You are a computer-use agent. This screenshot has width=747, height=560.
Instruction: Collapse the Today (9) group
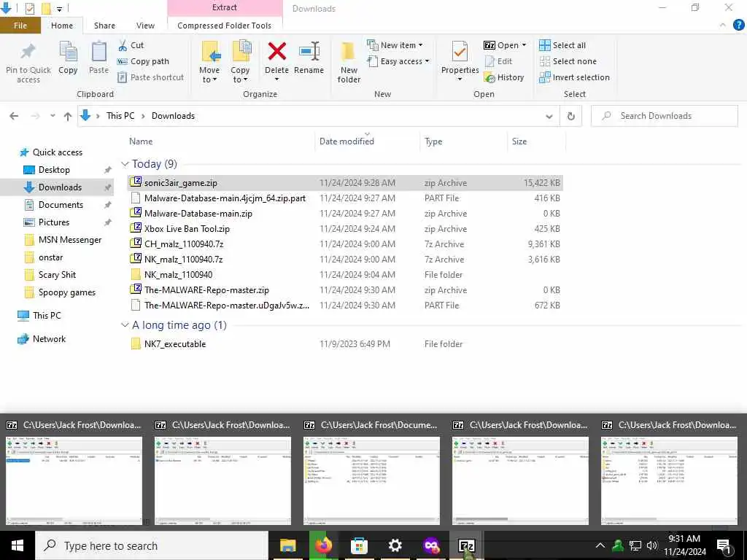[125, 164]
